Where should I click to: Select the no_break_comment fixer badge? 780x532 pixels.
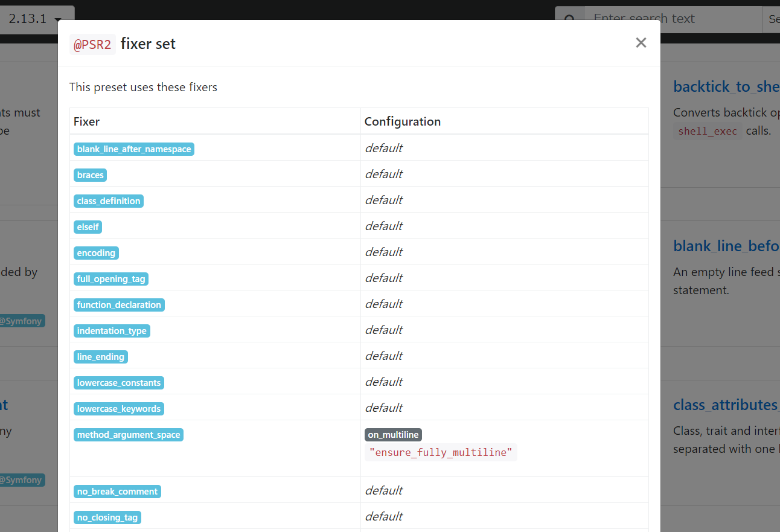point(117,492)
